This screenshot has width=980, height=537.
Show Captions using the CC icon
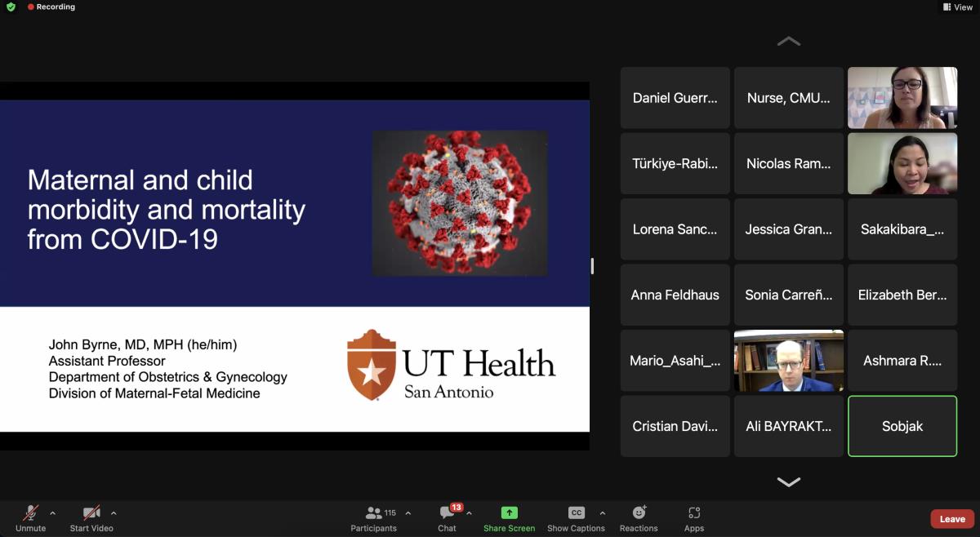pos(577,513)
